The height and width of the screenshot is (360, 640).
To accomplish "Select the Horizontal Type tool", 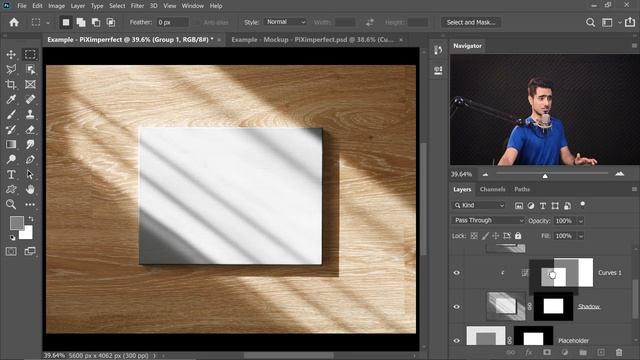I will tap(11, 174).
